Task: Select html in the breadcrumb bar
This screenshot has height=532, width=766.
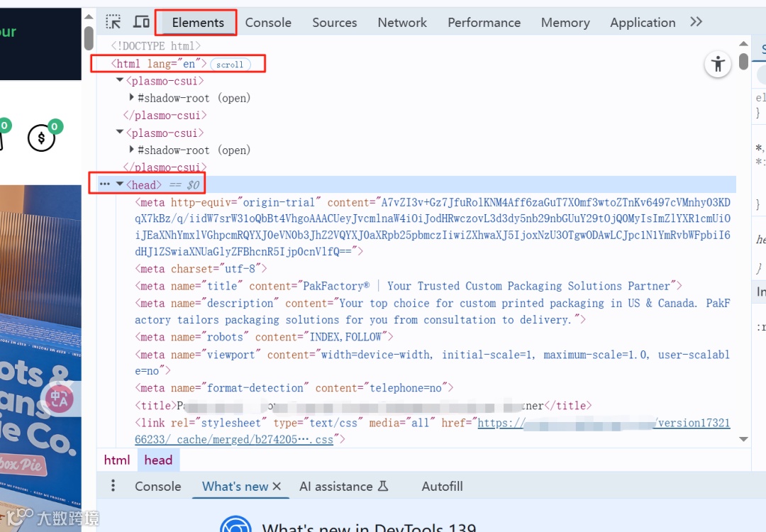Action: click(x=117, y=460)
